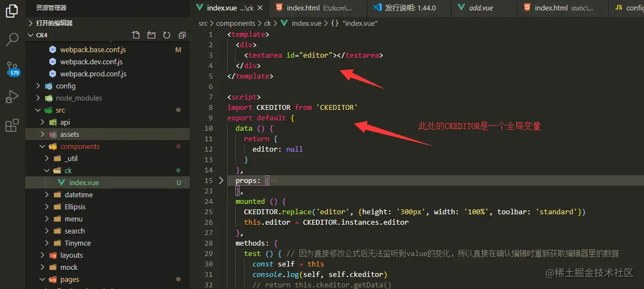This screenshot has height=289, width=644.
Task: Click the 'mounted' method name on line 24
Action: pyautogui.click(x=250, y=202)
